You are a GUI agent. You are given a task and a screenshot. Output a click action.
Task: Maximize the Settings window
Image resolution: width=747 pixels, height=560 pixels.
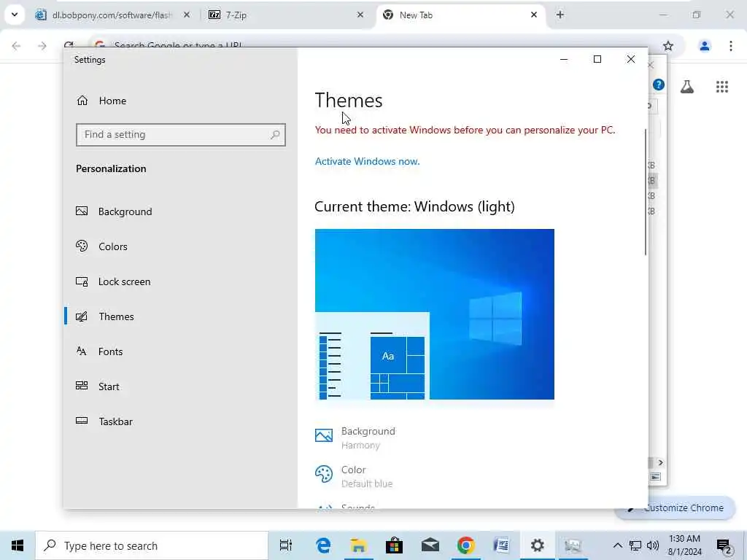(x=597, y=59)
